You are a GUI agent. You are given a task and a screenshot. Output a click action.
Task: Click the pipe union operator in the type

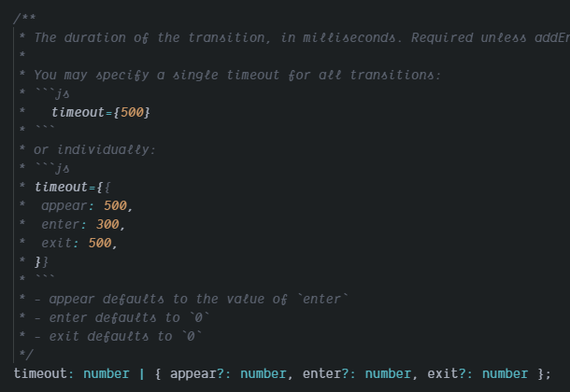[x=142, y=374]
